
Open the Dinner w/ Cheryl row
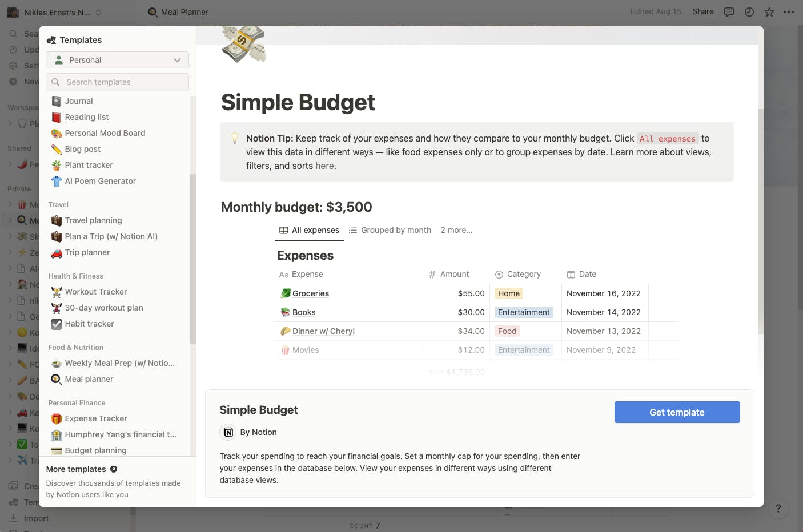click(x=323, y=331)
